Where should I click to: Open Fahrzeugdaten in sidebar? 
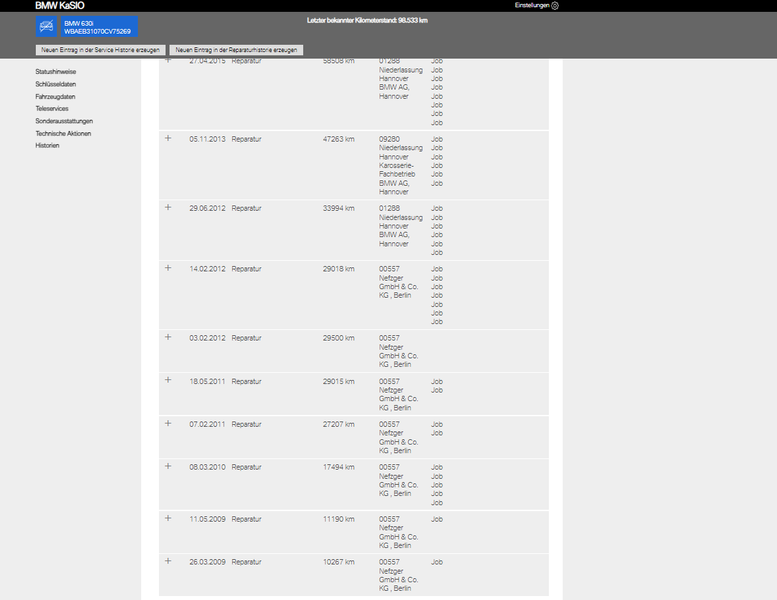point(55,97)
